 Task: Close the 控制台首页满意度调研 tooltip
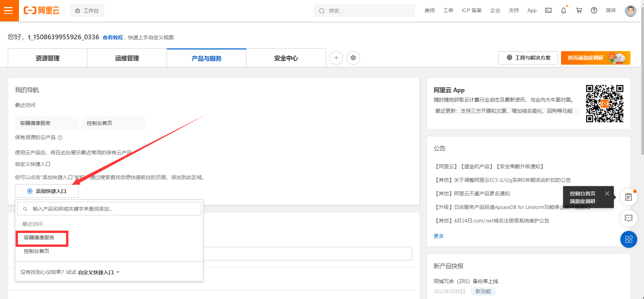pos(607,193)
